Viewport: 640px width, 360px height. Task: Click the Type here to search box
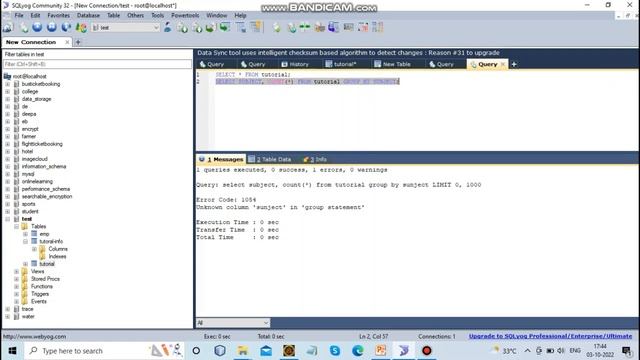coord(105,351)
